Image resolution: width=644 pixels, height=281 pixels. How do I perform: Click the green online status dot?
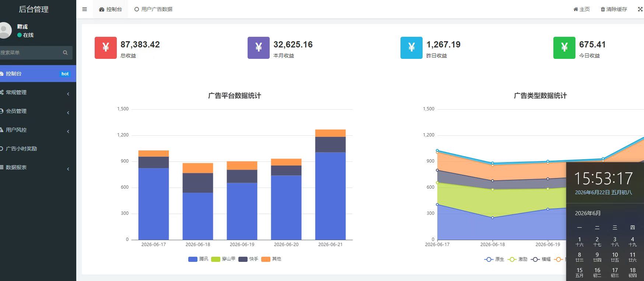click(20, 35)
